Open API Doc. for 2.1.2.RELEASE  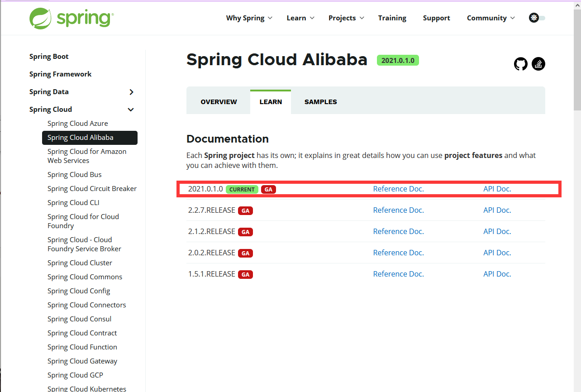point(497,231)
